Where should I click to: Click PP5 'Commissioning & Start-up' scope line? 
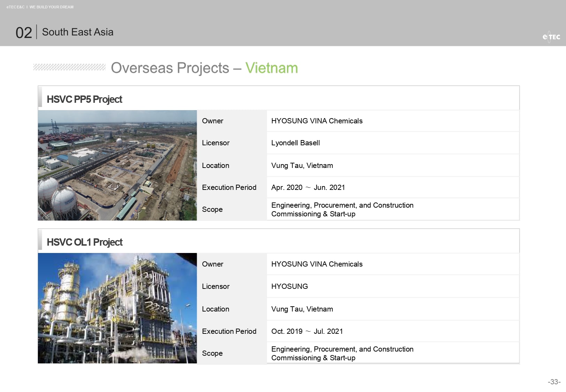point(313,214)
